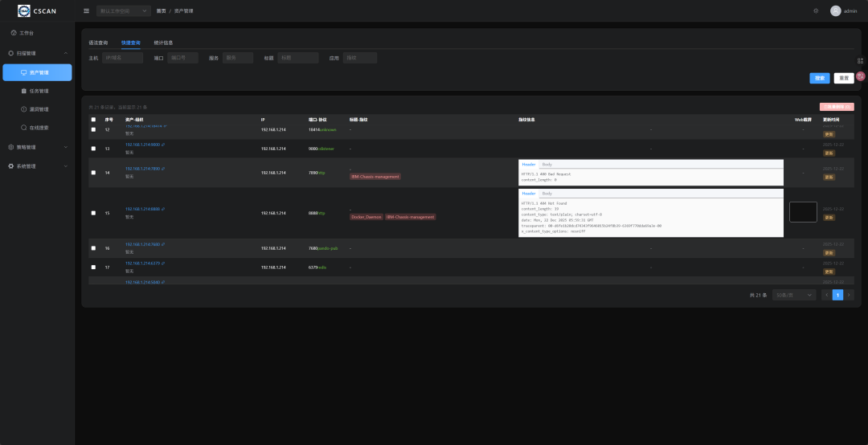
Task: Click the 重置 reset button
Action: (x=844, y=78)
